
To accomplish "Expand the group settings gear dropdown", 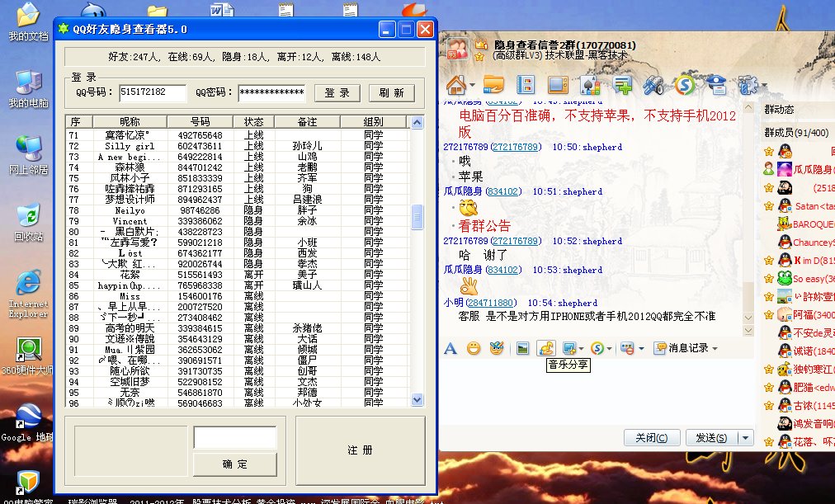I will (764, 85).
